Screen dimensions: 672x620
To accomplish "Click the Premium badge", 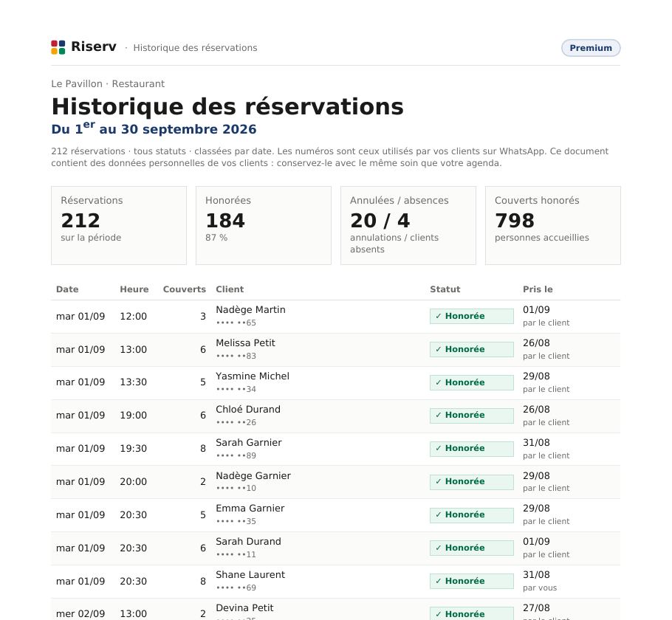I will pos(591,48).
